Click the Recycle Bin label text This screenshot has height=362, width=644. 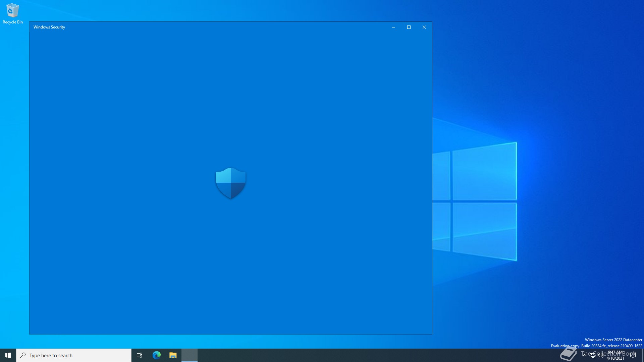(x=13, y=22)
